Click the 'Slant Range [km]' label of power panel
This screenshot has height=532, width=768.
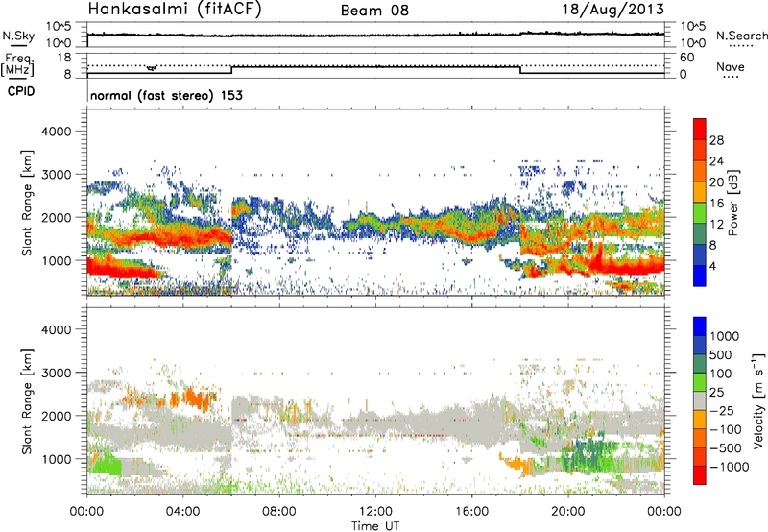click(27, 203)
